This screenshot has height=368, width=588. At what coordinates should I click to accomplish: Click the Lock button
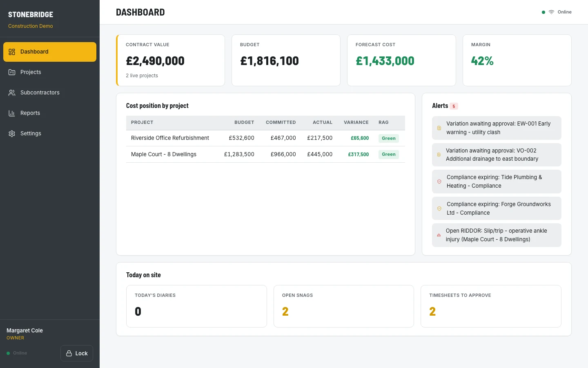(77, 353)
